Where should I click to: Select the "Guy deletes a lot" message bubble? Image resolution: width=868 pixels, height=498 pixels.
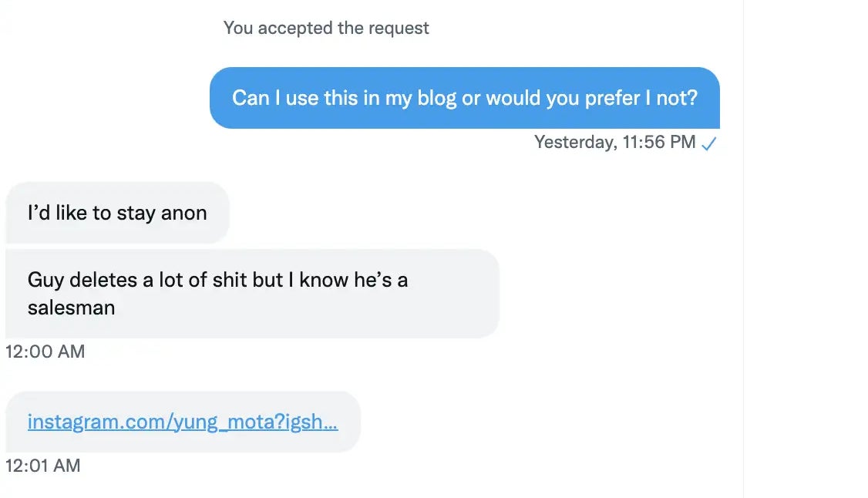click(251, 293)
